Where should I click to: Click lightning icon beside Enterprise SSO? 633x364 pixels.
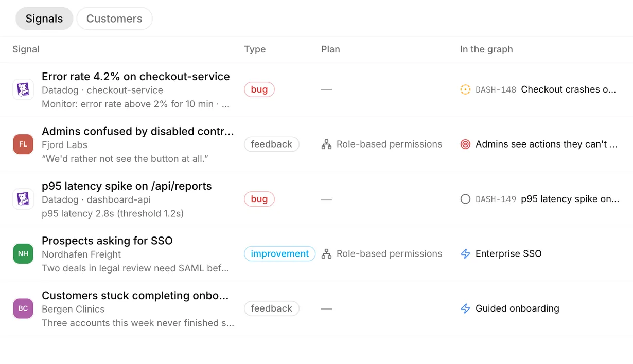465,254
